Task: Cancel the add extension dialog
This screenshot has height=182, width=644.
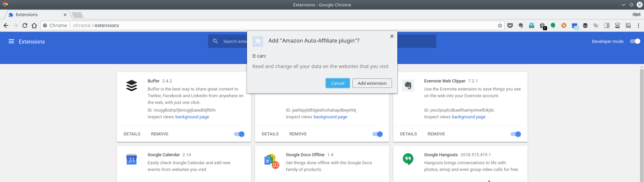Action: pyautogui.click(x=338, y=83)
